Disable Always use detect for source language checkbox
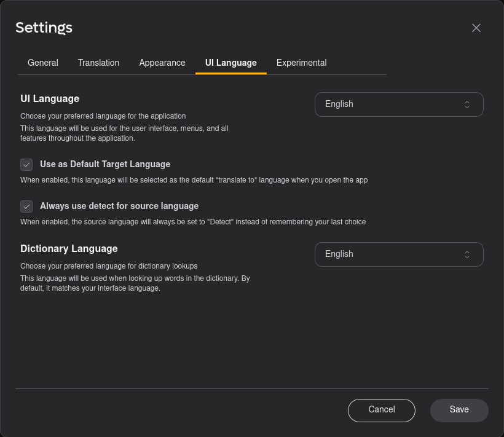The height and width of the screenshot is (437, 504). point(26,207)
